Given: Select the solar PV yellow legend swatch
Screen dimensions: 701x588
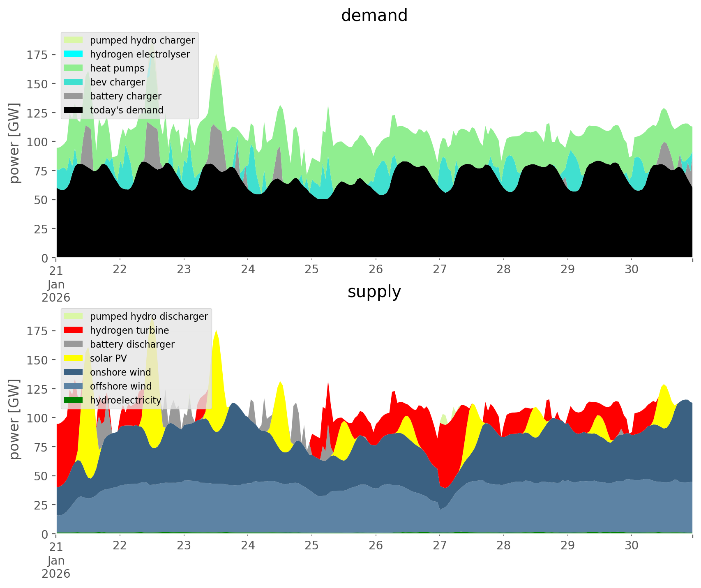Looking at the screenshot, I should coord(74,358).
